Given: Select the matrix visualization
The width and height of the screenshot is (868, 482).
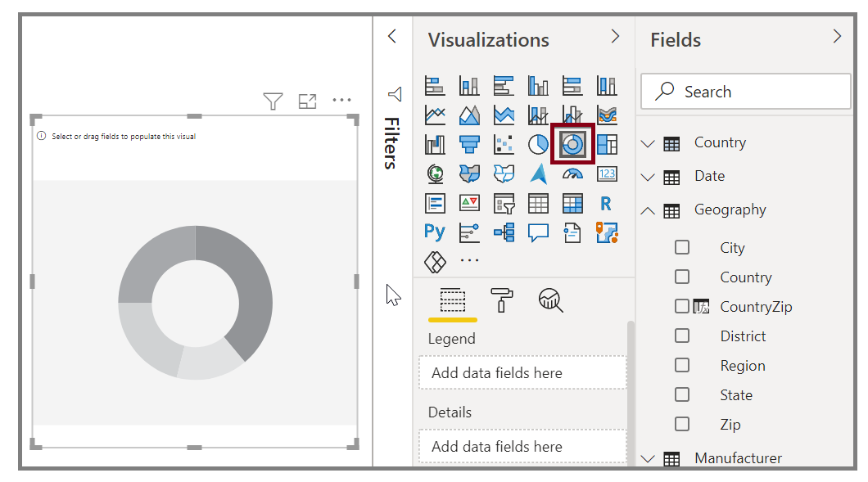Looking at the screenshot, I should point(572,202).
